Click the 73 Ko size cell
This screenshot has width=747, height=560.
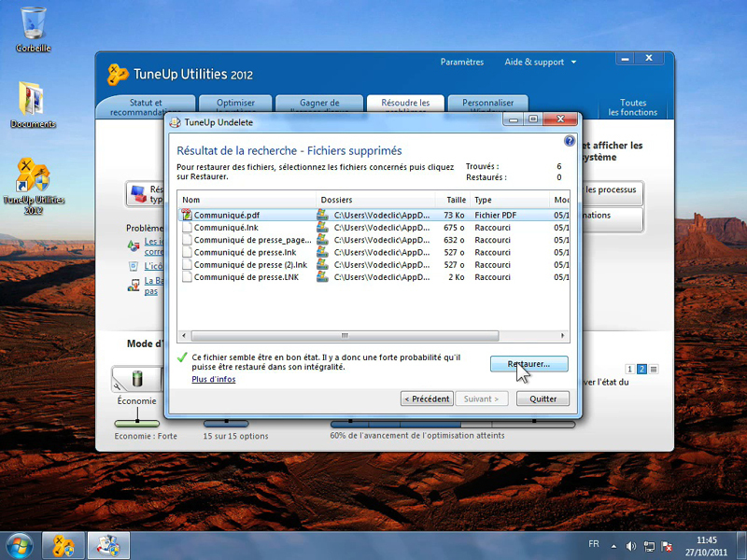pyautogui.click(x=455, y=216)
